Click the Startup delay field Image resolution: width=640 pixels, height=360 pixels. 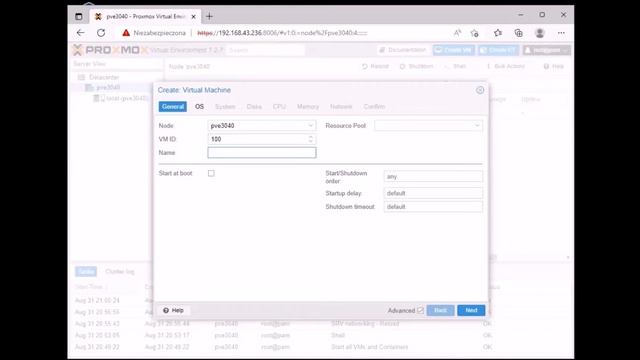pos(433,193)
